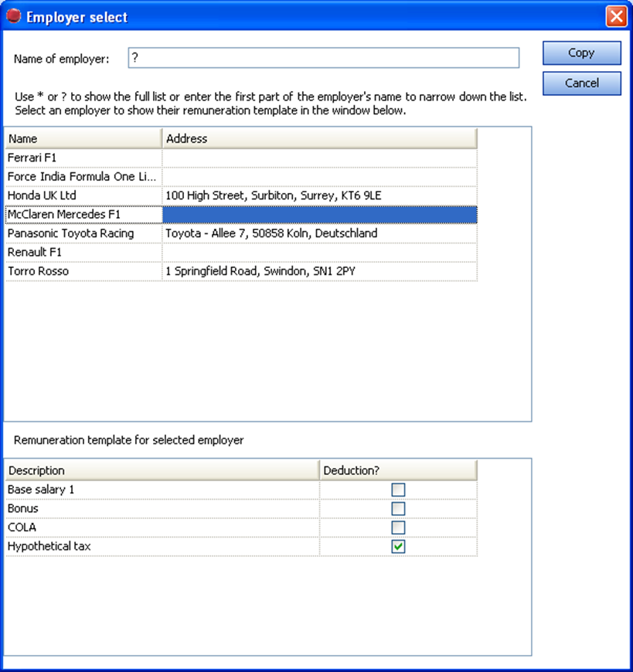Click the Cancel button
Viewport: 633px width, 672px height.
(581, 83)
